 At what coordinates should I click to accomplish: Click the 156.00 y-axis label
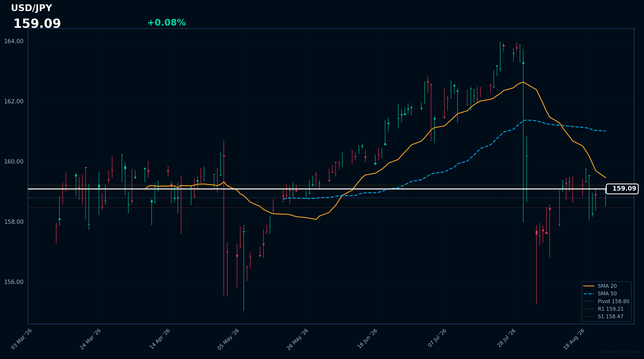pos(14,282)
